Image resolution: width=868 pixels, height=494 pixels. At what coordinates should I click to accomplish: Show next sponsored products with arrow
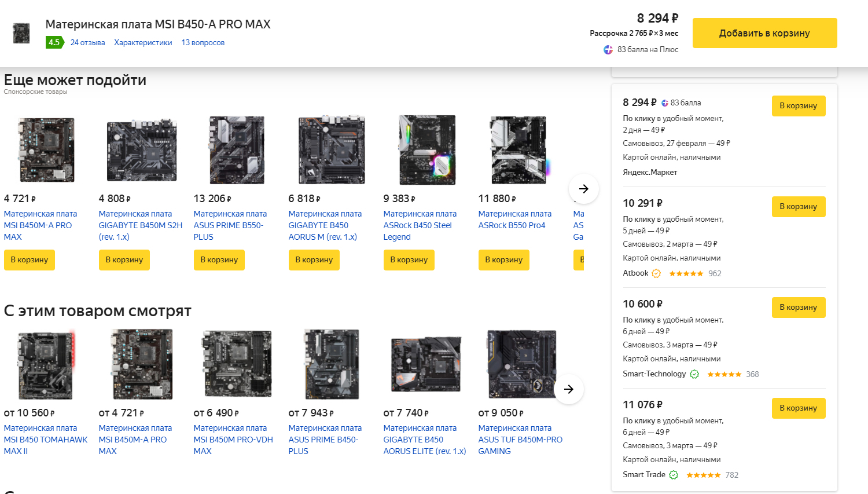[583, 189]
